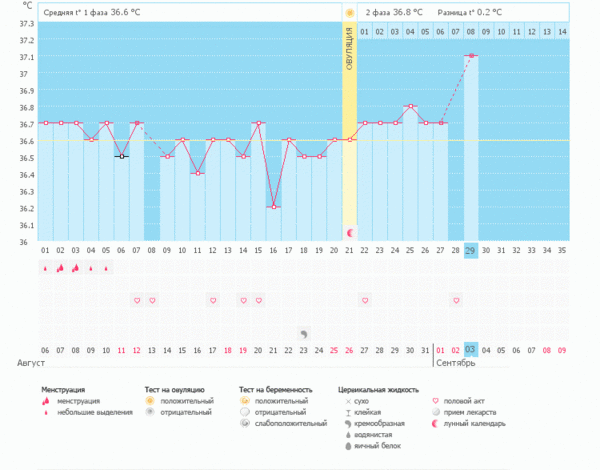This screenshot has height=470, width=600.
Task: Select the 36.8 peak point on day 25
Action: (x=410, y=106)
